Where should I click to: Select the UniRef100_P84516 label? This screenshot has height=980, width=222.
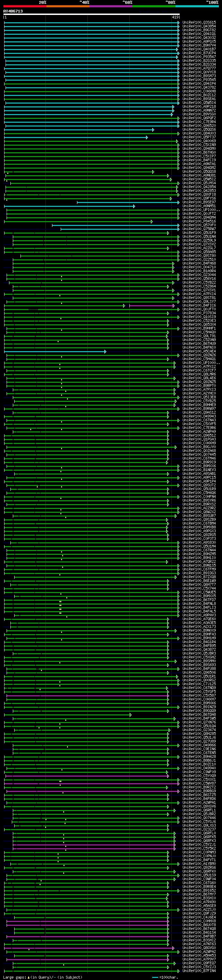pos(199,221)
